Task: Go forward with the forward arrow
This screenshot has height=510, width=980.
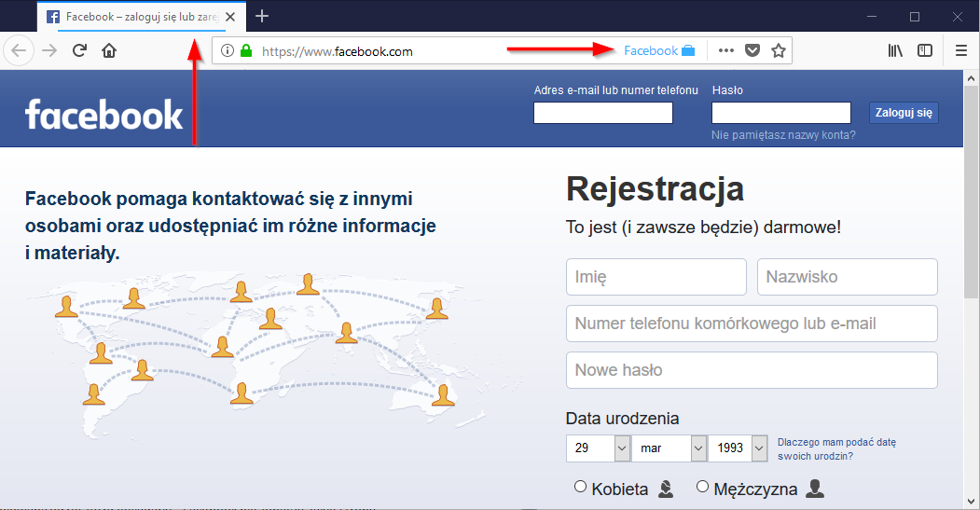Action: [x=49, y=50]
